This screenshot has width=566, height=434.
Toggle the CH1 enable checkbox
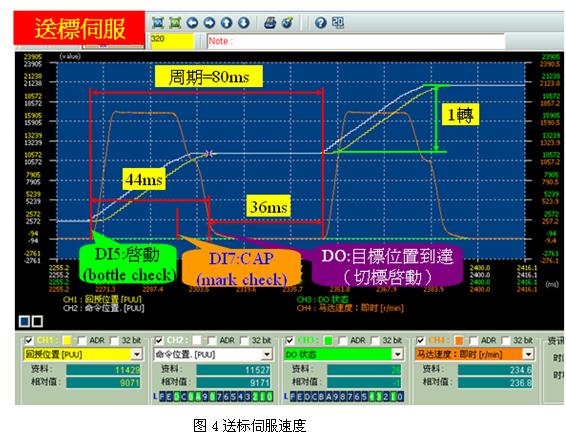coord(28,340)
